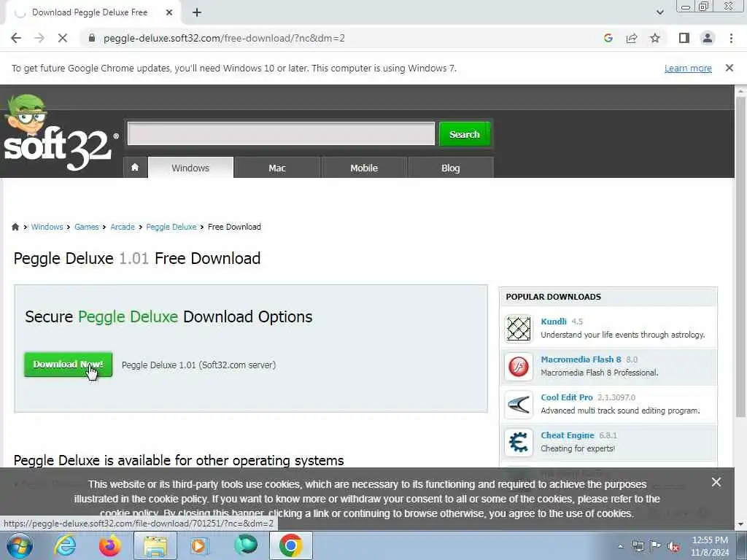Click the soft32 search input field
The height and width of the screenshot is (560, 747).
point(281,134)
